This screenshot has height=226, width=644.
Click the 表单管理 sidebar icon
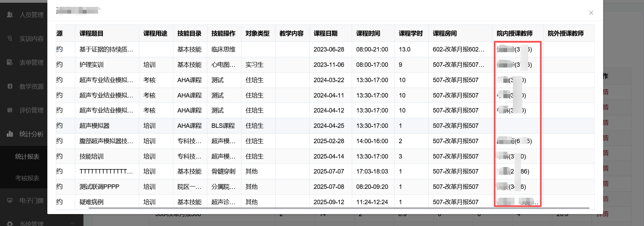point(10,62)
